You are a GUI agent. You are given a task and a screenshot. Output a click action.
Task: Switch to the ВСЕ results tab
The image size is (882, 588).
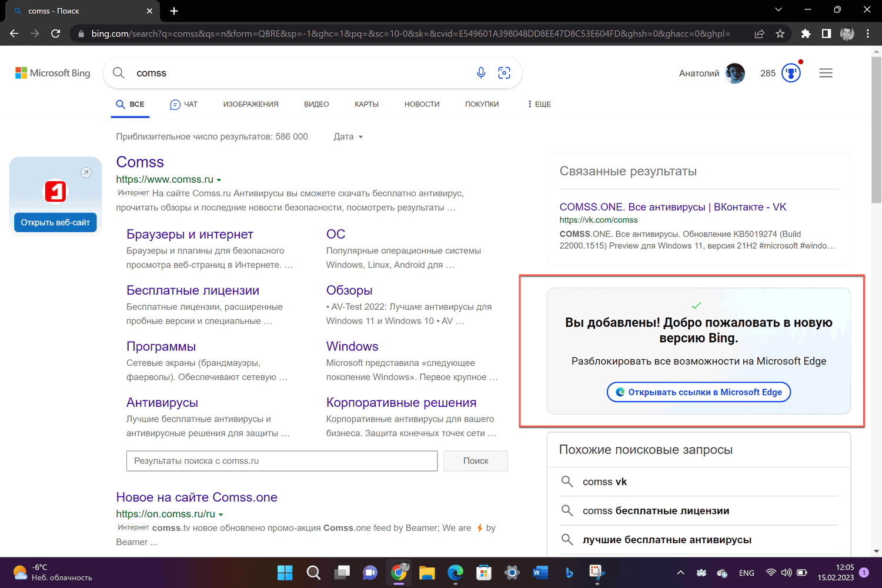[x=130, y=104]
